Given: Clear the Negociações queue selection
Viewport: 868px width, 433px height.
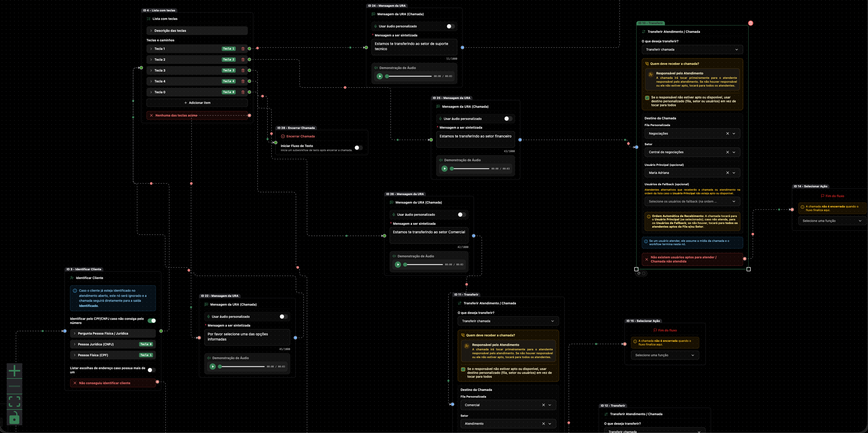Looking at the screenshot, I should [728, 134].
